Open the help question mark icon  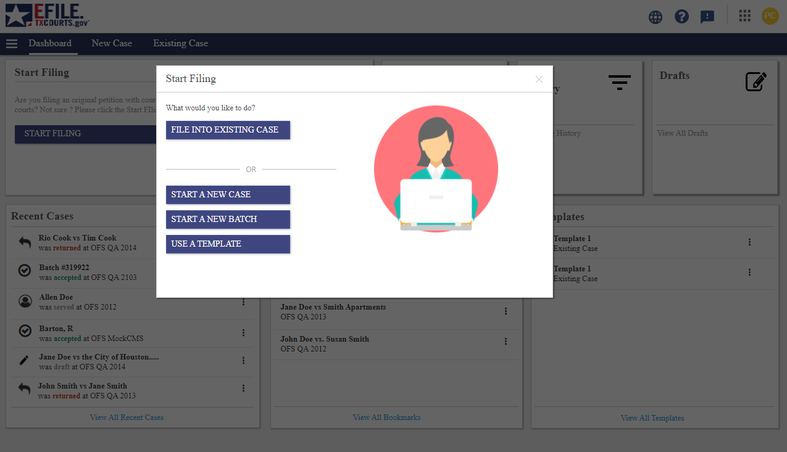[682, 16]
